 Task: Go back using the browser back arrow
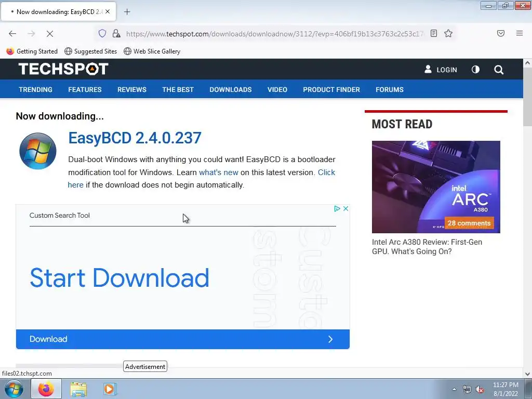(12, 34)
